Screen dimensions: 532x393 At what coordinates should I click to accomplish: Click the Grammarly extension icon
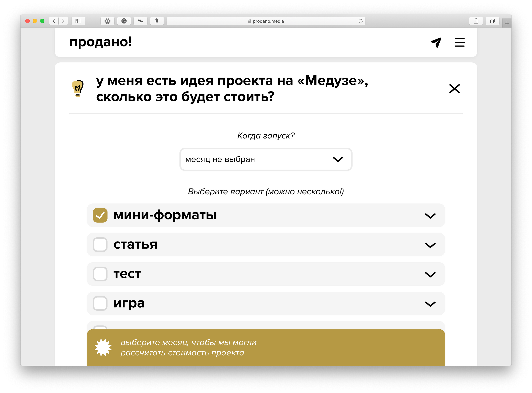click(x=124, y=21)
